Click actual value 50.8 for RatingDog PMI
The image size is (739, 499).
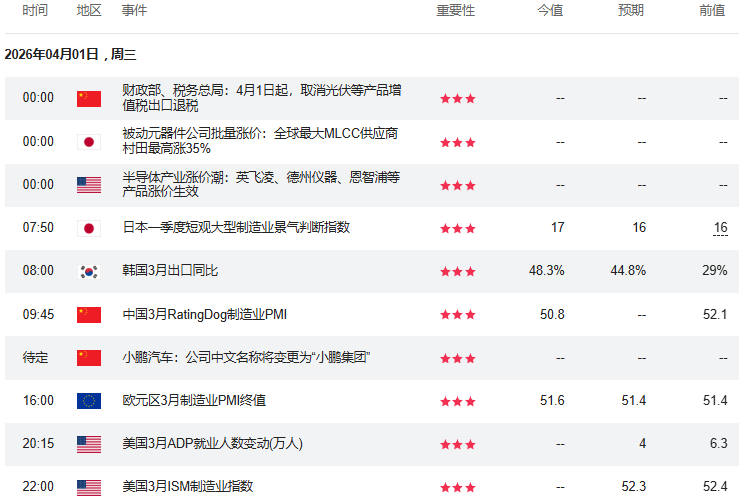point(552,314)
